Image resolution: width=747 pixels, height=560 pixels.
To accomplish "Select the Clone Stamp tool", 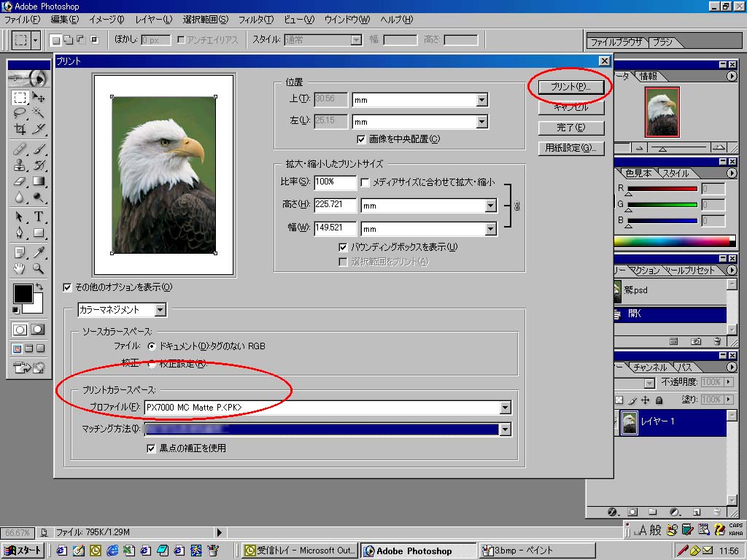I will (20, 165).
